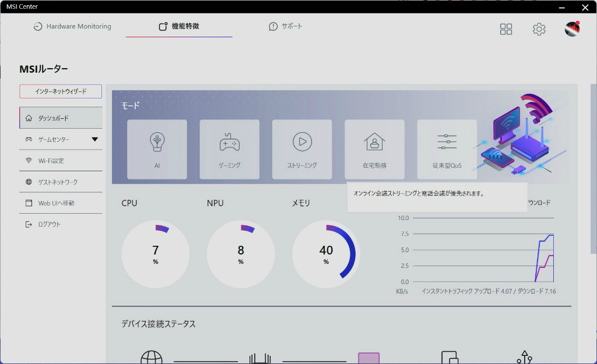Open the user profile avatar
This screenshot has width=597, height=364.
[572, 29]
